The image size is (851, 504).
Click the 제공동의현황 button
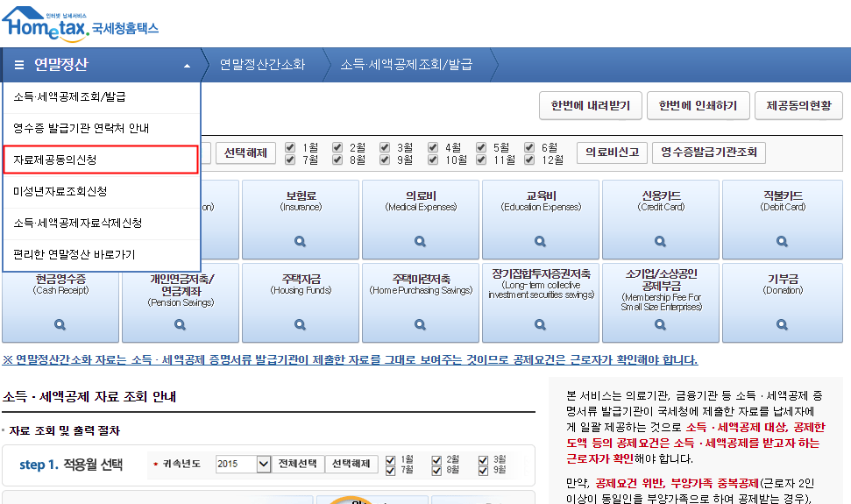pyautogui.click(x=799, y=106)
